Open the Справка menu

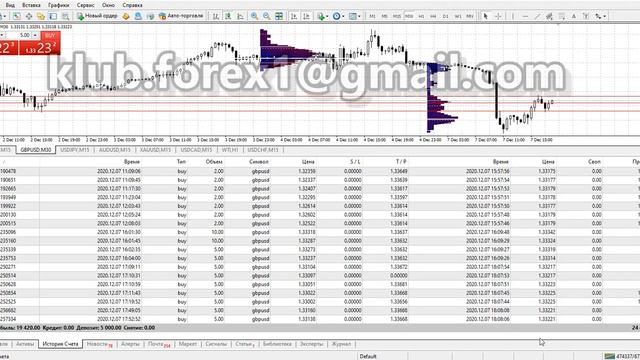pyautogui.click(x=132, y=5)
